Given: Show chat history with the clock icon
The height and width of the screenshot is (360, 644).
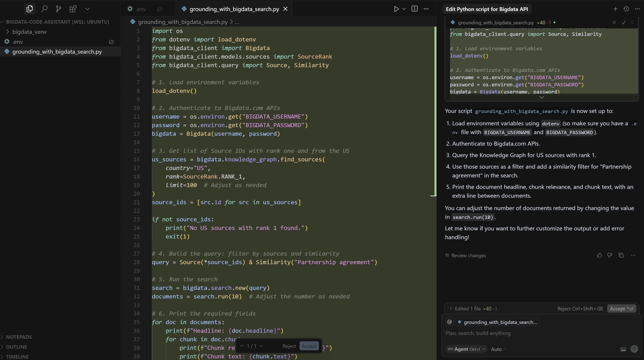Looking at the screenshot, I should point(626,9).
